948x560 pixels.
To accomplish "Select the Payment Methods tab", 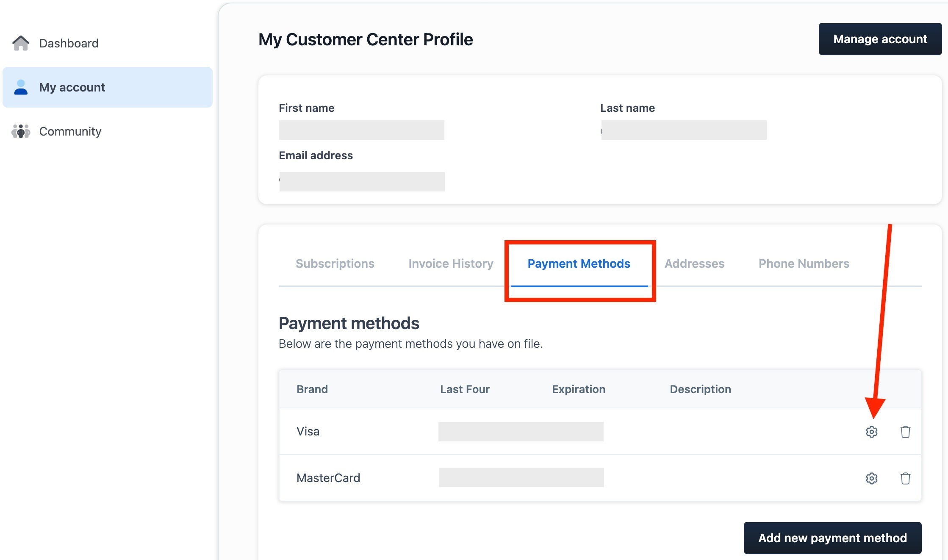I will coord(579,263).
